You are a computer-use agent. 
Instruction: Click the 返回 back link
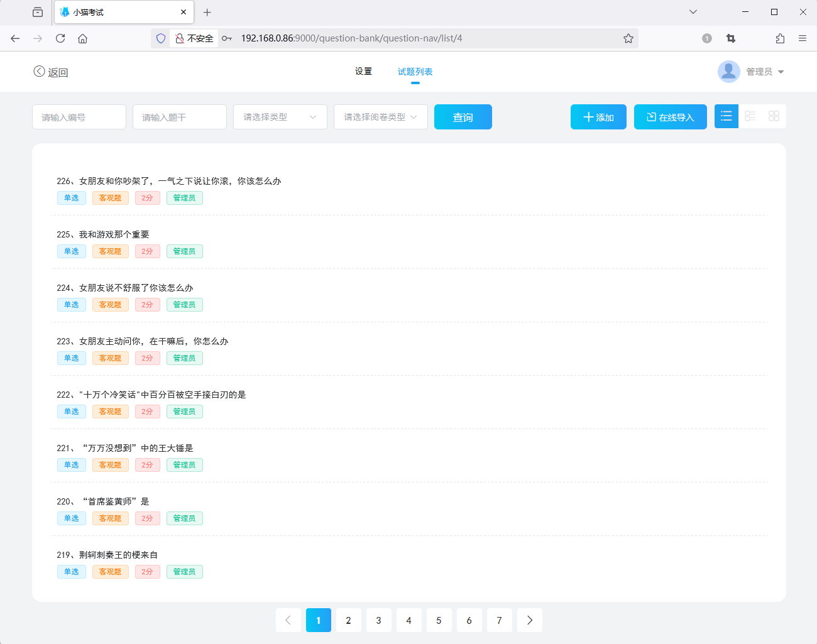[x=50, y=72]
